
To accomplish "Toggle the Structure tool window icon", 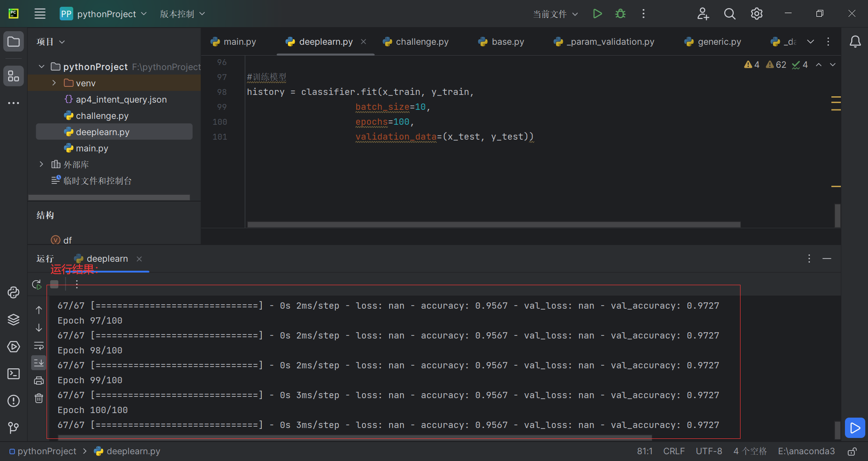I will pyautogui.click(x=14, y=76).
